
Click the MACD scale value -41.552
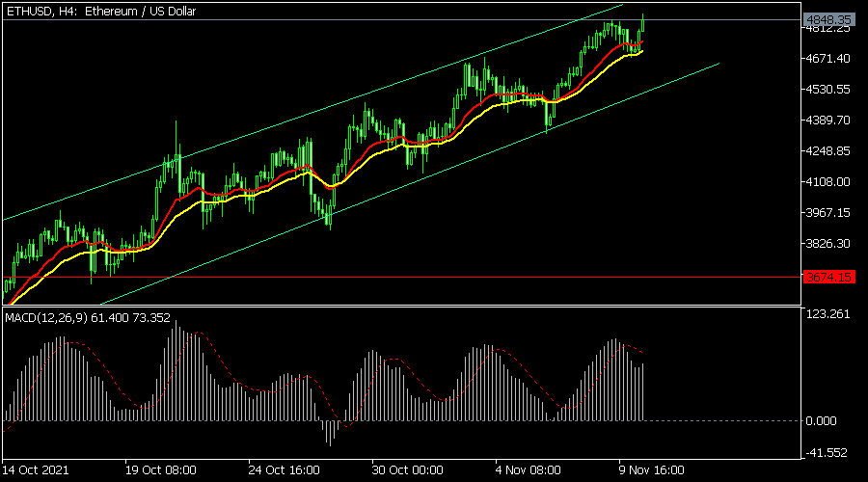point(827,453)
